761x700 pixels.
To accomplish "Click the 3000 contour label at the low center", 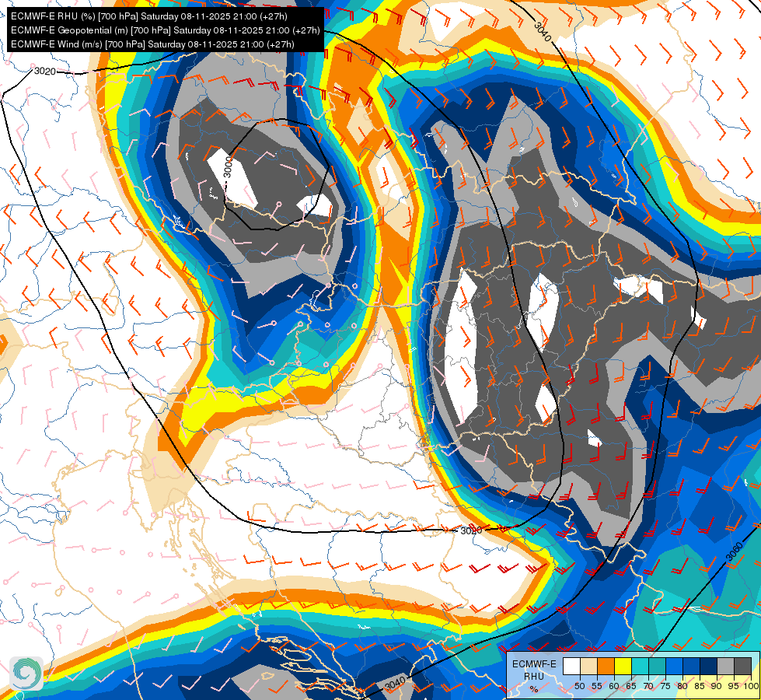I will pos(228,167).
